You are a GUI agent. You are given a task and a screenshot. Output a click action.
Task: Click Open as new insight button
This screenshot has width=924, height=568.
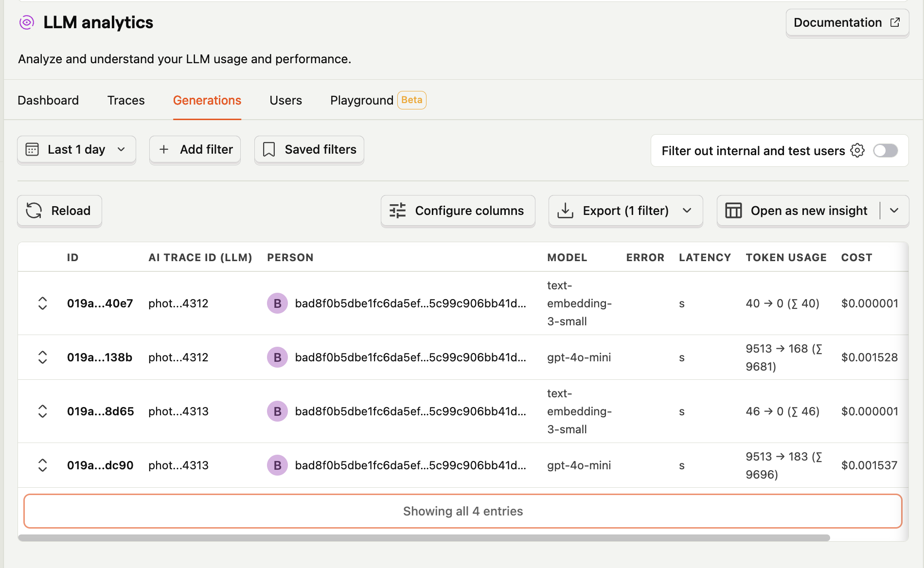(x=799, y=211)
